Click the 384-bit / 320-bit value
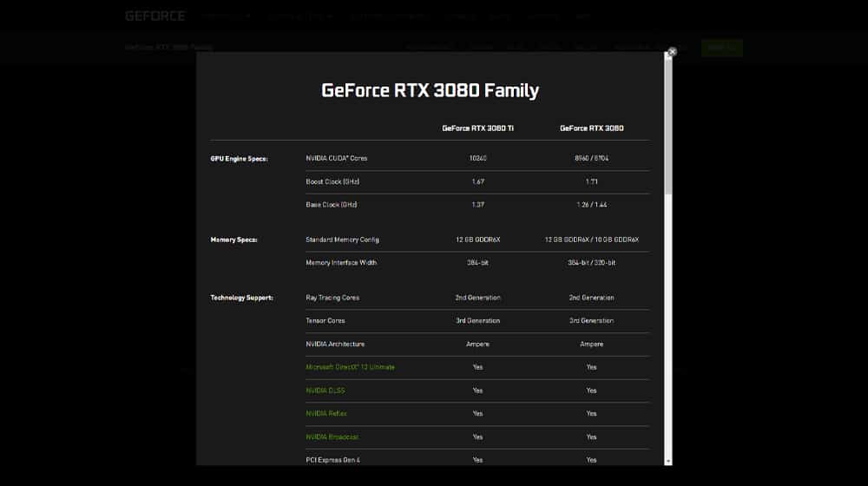This screenshot has height=486, width=868. [592, 263]
